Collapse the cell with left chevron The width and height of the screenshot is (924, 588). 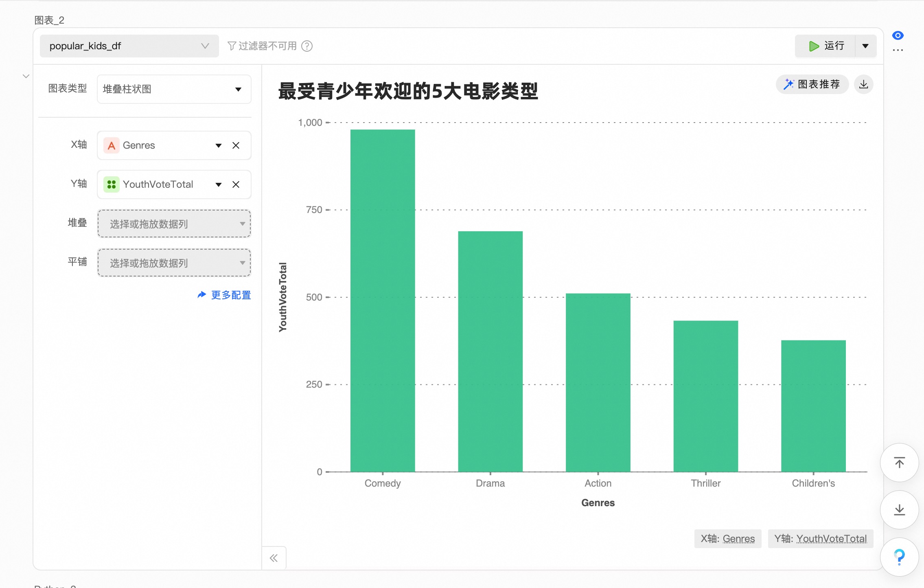point(26,76)
